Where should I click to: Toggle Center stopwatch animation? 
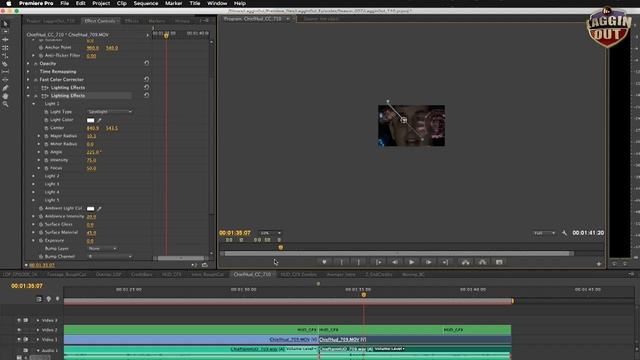[46, 128]
